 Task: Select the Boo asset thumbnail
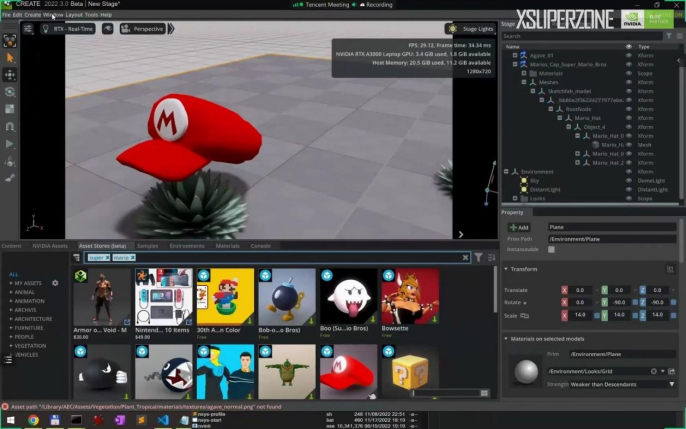point(348,296)
